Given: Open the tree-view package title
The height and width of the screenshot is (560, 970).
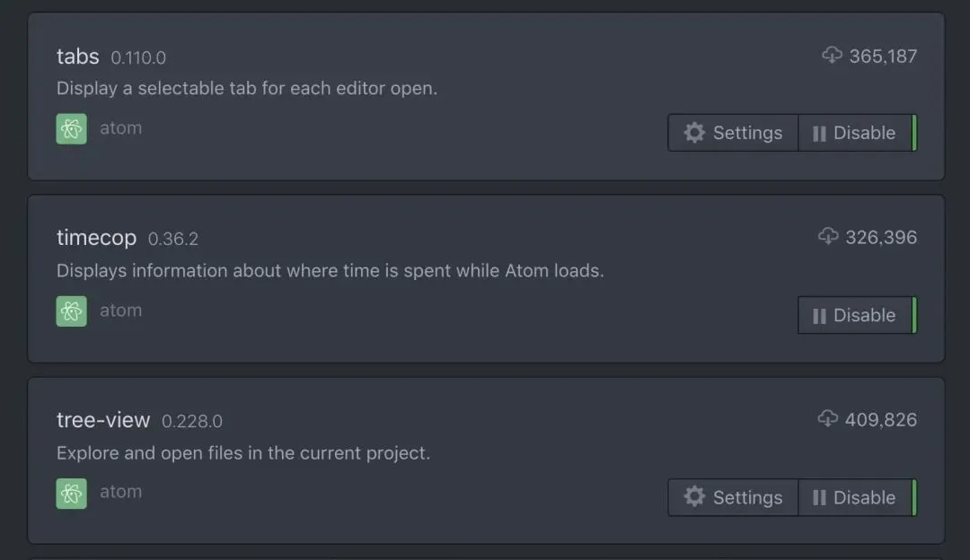Looking at the screenshot, I should click(x=103, y=420).
